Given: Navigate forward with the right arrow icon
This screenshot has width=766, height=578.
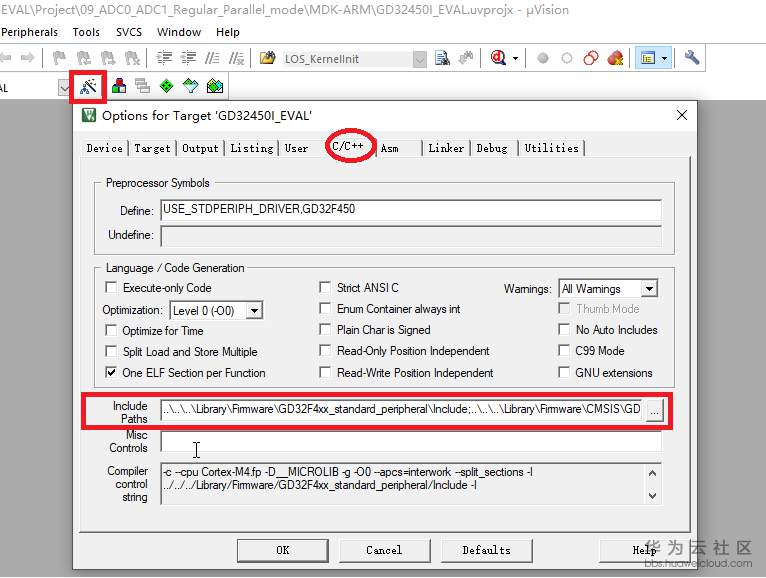Looking at the screenshot, I should tap(27, 58).
